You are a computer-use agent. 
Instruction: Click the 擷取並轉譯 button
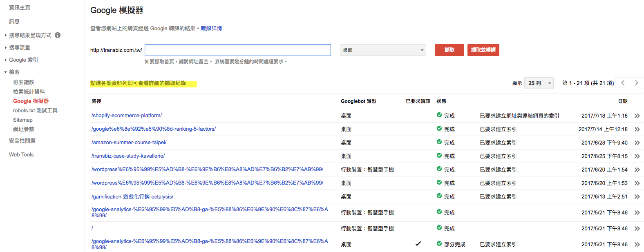click(483, 50)
